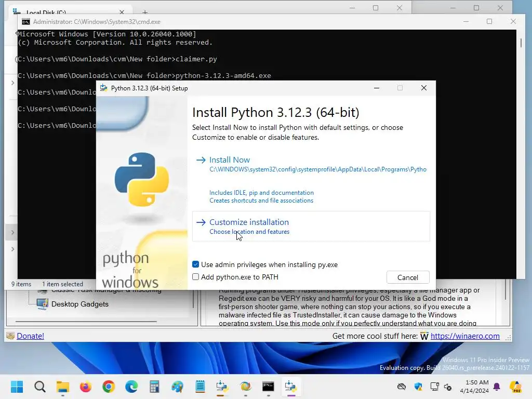
Task: Launch Google Chrome from the taskbar
Action: point(109,387)
